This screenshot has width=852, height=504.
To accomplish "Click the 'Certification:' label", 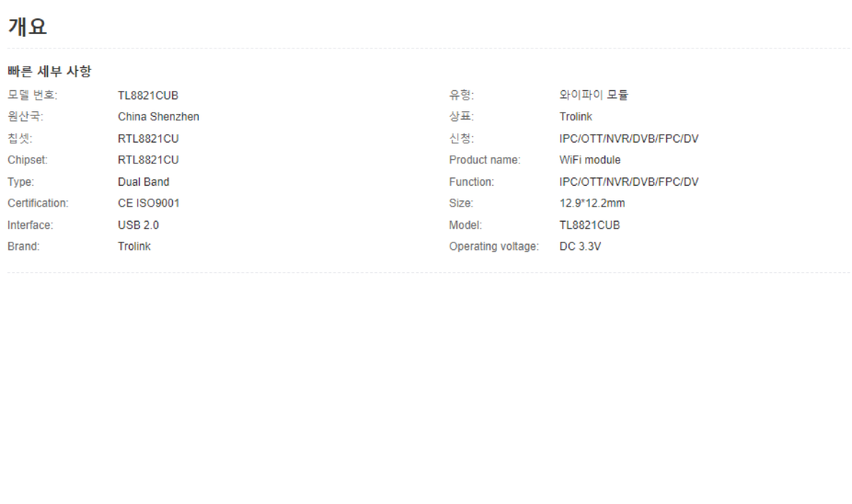I will click(x=38, y=203).
